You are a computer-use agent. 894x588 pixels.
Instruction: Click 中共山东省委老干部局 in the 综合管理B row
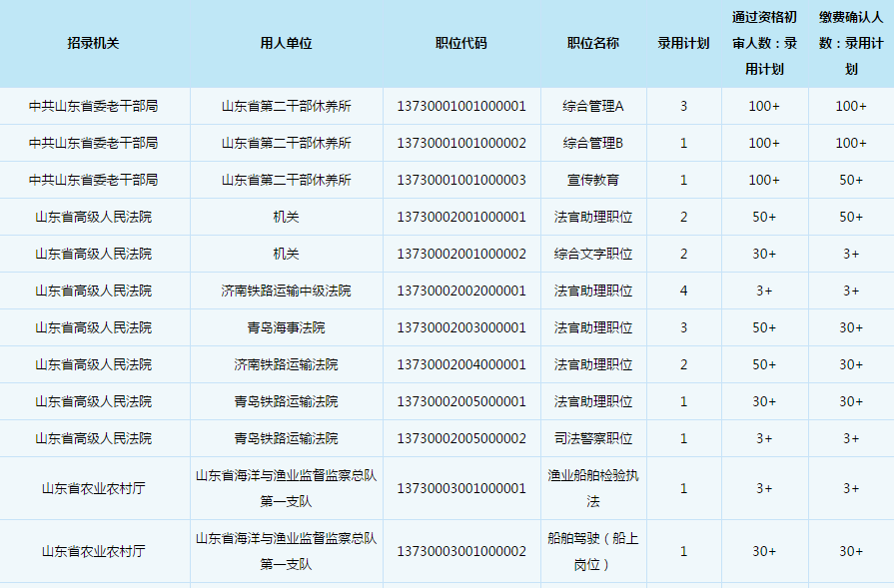93,143
